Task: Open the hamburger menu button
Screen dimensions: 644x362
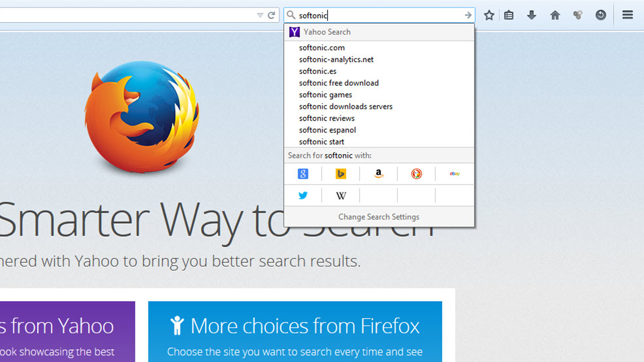Action: (x=627, y=15)
